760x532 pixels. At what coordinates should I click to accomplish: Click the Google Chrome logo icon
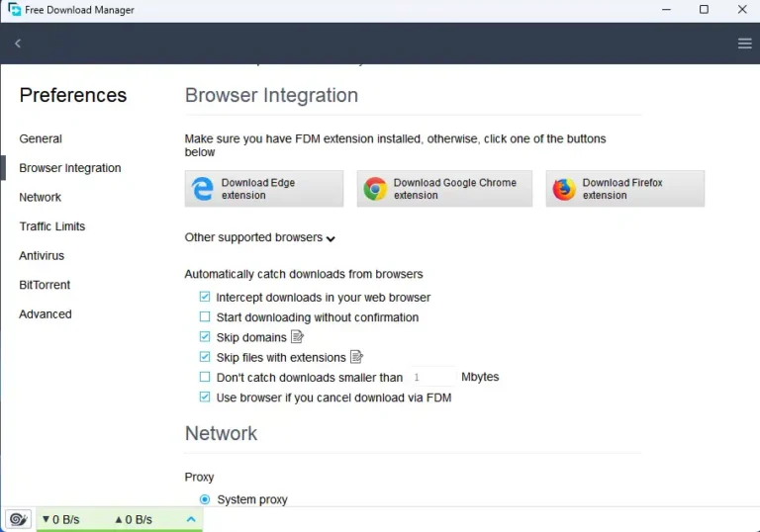tap(375, 189)
